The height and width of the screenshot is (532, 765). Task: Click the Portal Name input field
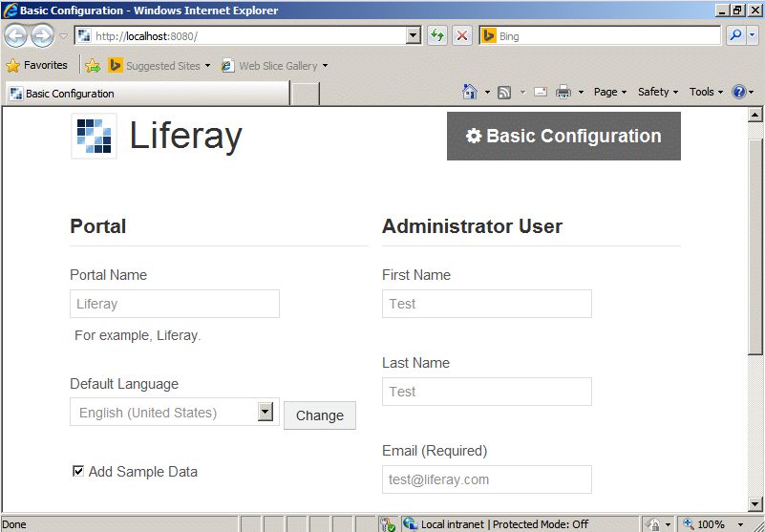(175, 304)
